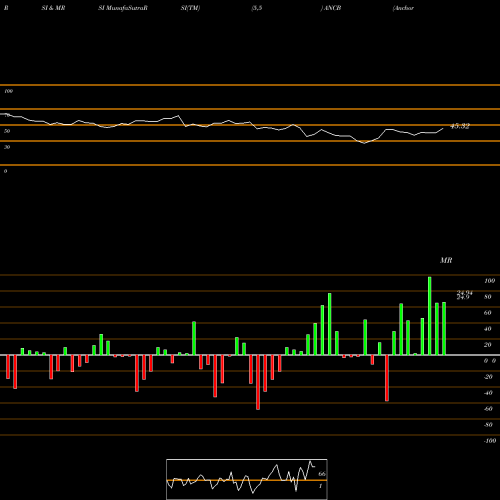Click the 40 label on MR axis
The width and height of the screenshot is (500, 500).
pos(488,329)
